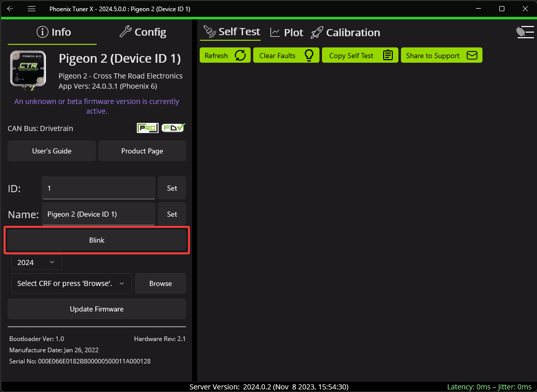
Task: Click Set button next to ID
Action: click(172, 188)
